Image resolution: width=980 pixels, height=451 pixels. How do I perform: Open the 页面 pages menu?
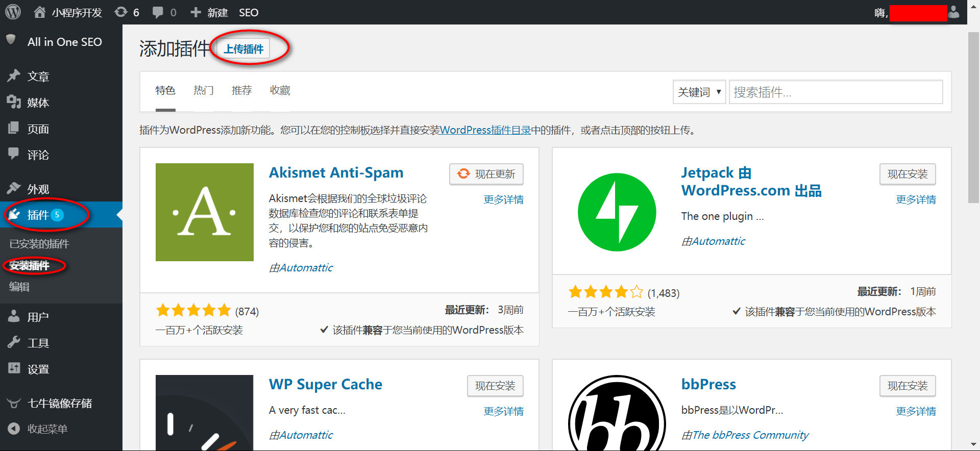point(61,129)
